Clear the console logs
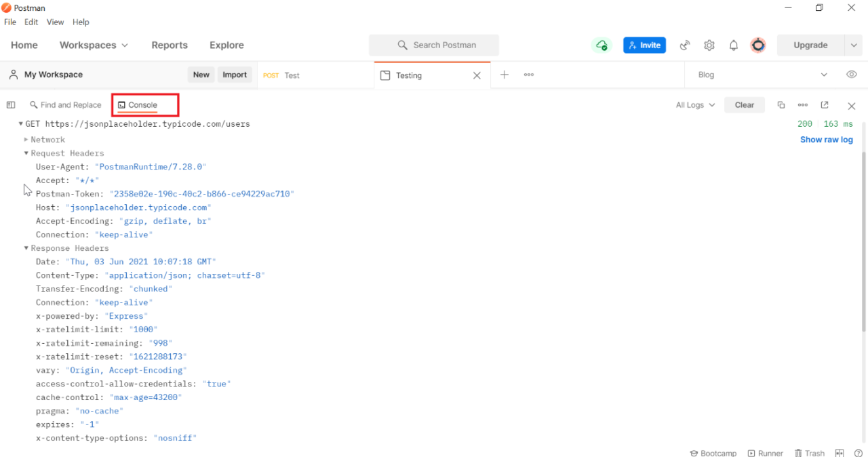This screenshot has width=868, height=457. (x=744, y=105)
